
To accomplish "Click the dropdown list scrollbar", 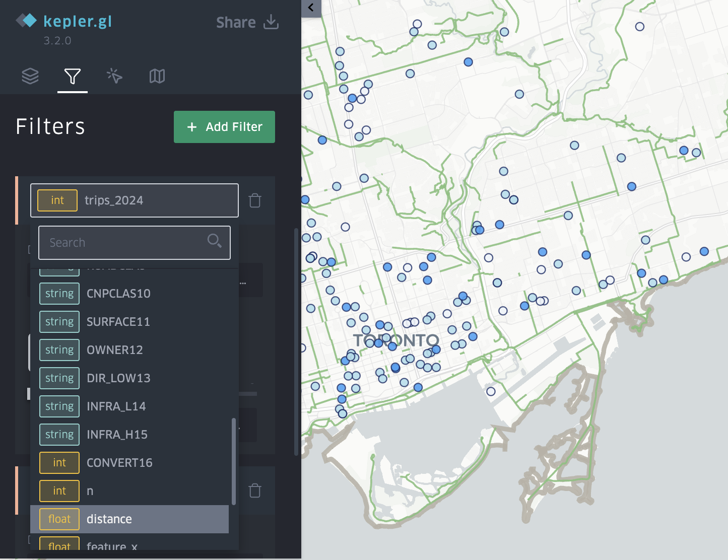I will (233, 461).
